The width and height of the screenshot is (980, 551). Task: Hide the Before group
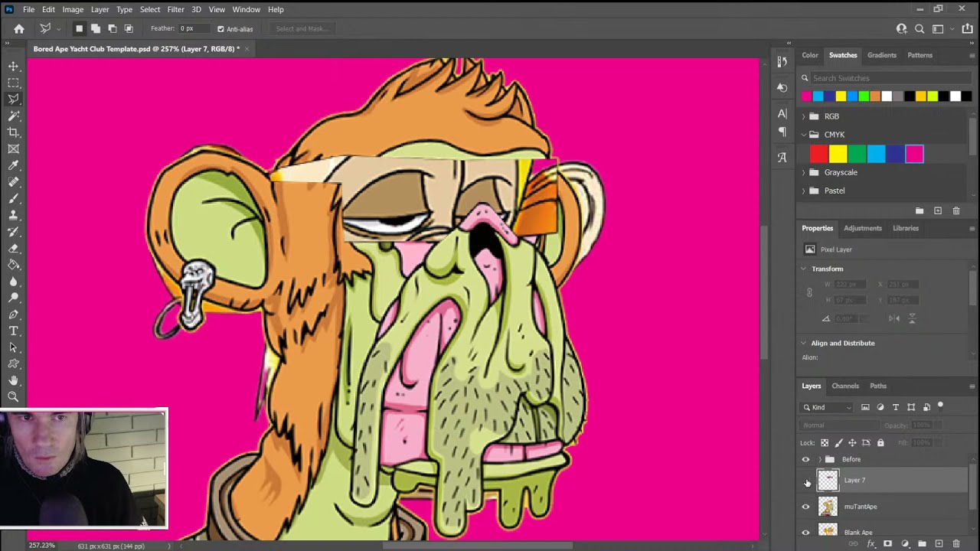(x=805, y=459)
